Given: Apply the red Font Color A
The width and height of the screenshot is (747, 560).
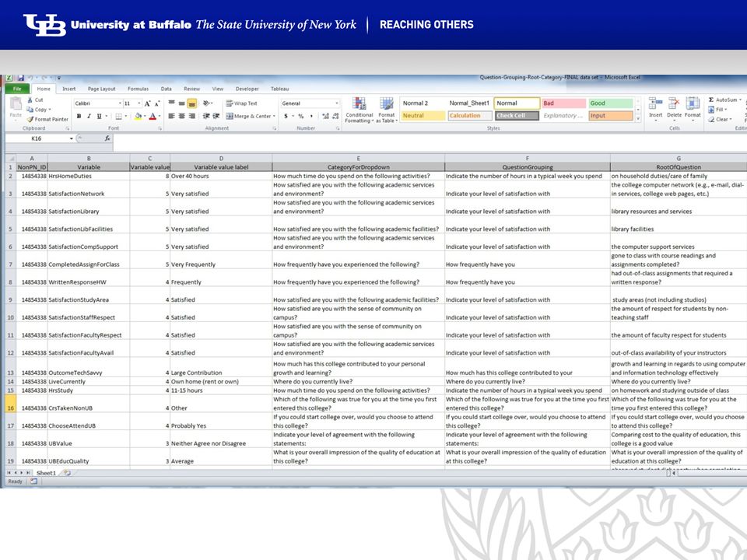Looking at the screenshot, I should (x=153, y=116).
